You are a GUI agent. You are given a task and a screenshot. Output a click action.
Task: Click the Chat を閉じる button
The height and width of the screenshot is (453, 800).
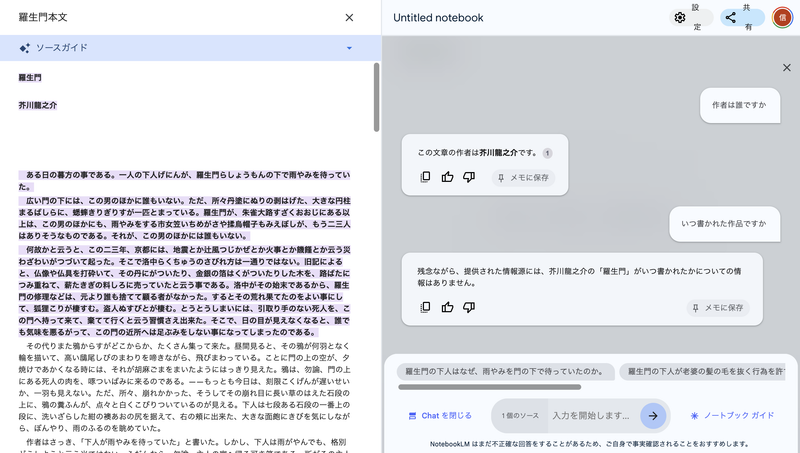[x=440, y=415]
